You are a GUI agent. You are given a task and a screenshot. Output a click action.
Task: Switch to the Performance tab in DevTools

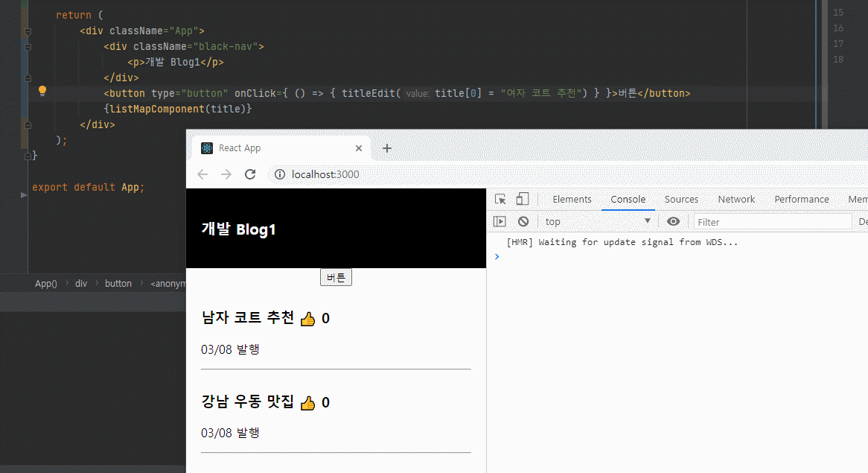(x=801, y=200)
